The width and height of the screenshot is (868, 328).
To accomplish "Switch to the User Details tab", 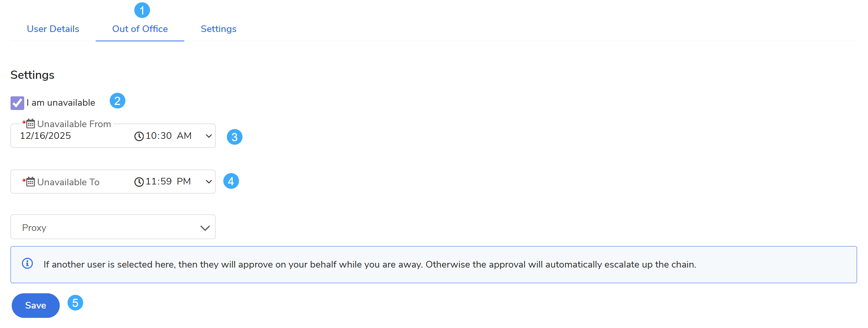I will click(x=53, y=29).
